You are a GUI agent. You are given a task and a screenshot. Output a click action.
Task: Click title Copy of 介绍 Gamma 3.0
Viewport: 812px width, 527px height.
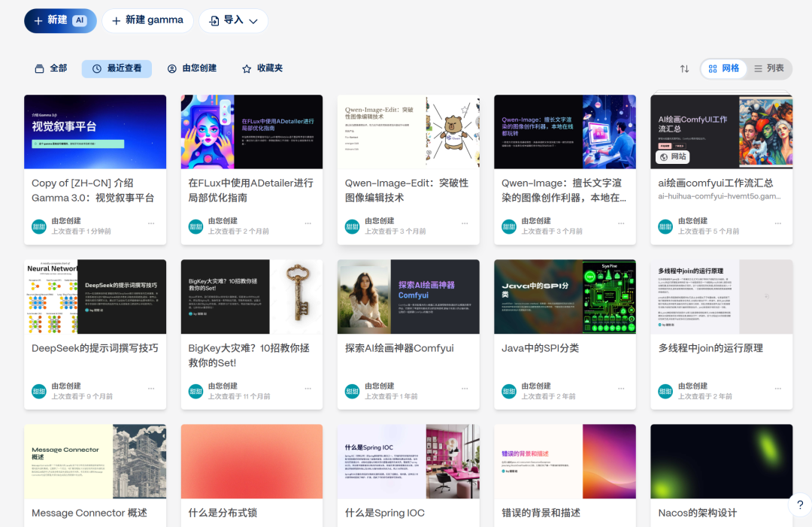(x=93, y=190)
